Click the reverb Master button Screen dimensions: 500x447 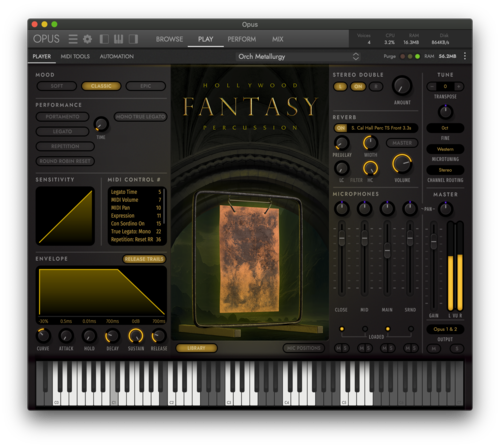[402, 143]
